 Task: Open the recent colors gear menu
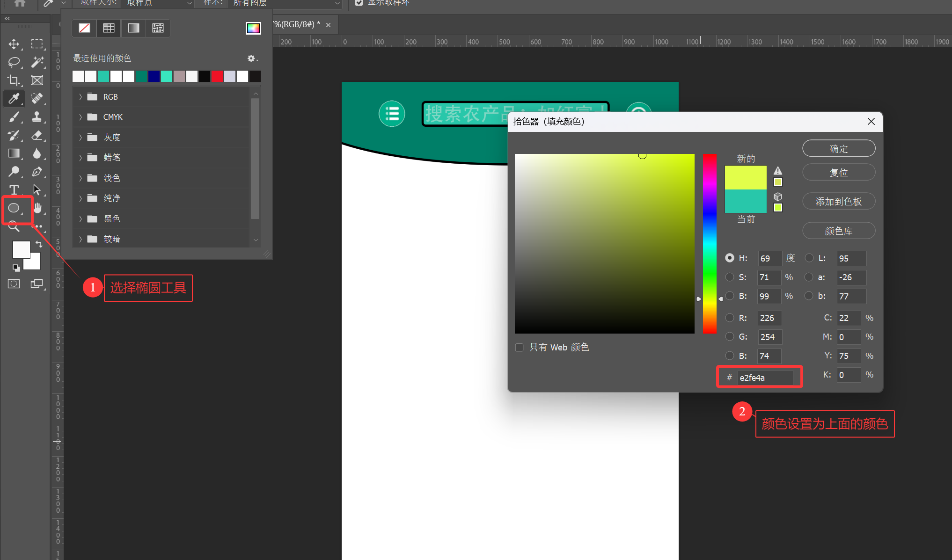(x=252, y=58)
